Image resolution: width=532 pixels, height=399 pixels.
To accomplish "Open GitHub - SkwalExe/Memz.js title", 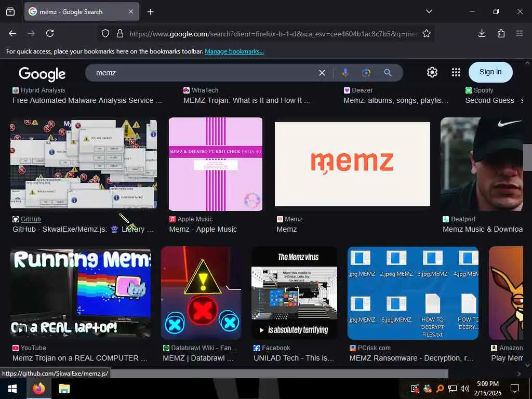I will click(x=83, y=229).
